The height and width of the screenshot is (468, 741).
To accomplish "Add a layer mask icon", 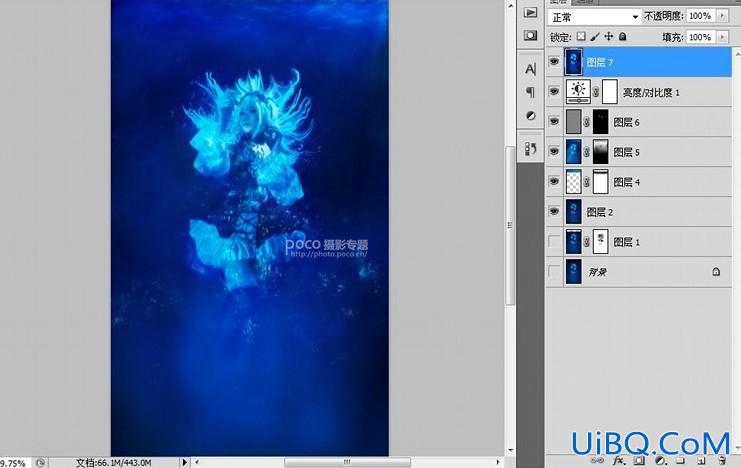I will click(639, 460).
